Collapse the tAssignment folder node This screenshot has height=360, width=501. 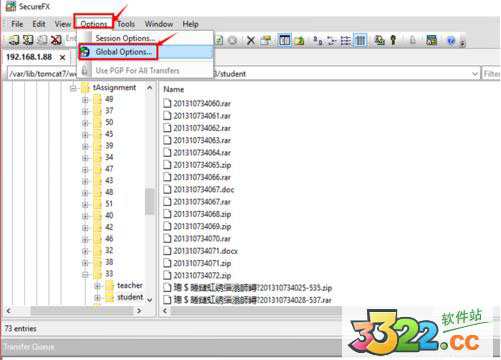tap(72, 88)
